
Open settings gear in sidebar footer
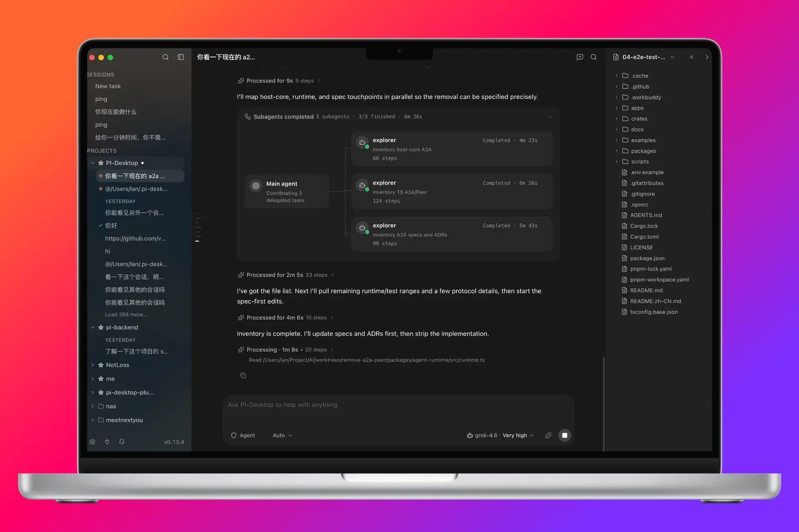coord(92,442)
